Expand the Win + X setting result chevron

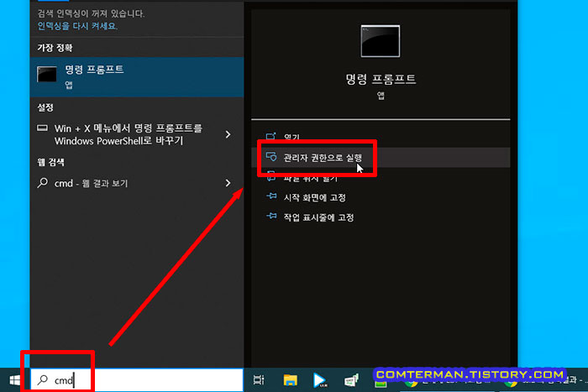(228, 134)
